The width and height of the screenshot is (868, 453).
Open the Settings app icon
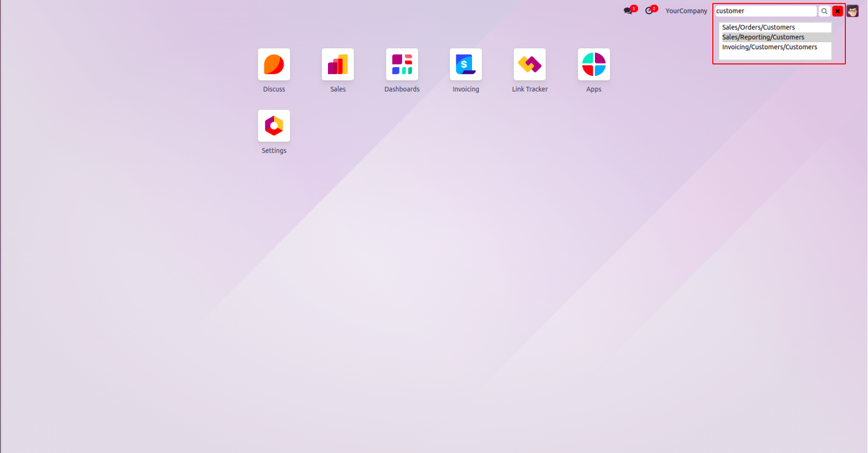pos(274,126)
